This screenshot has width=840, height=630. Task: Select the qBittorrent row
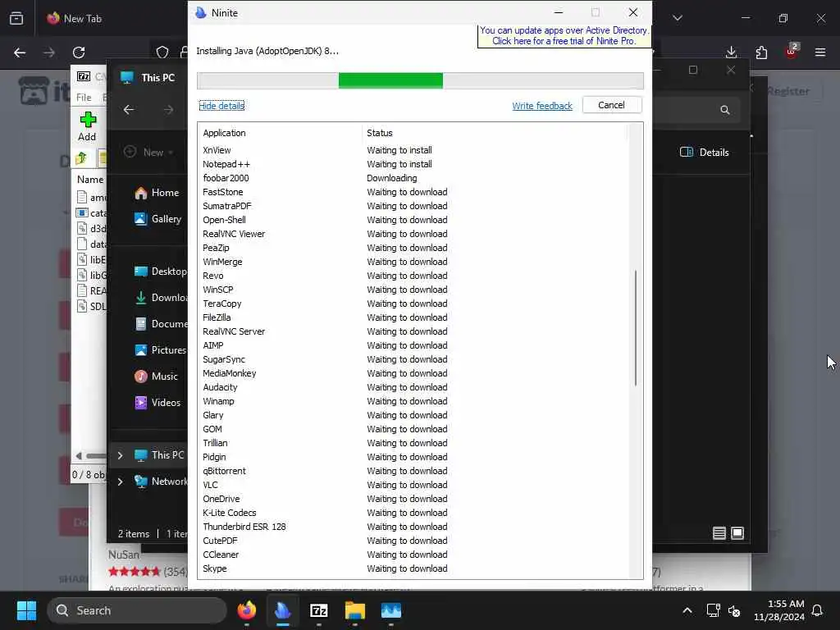pos(413,471)
